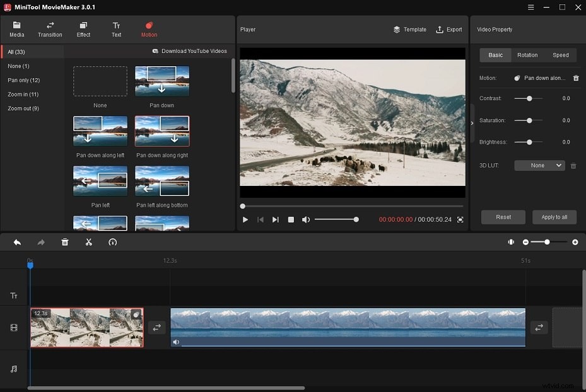Image resolution: width=586 pixels, height=392 pixels.
Task: Select the Transition tool
Action: 50,29
